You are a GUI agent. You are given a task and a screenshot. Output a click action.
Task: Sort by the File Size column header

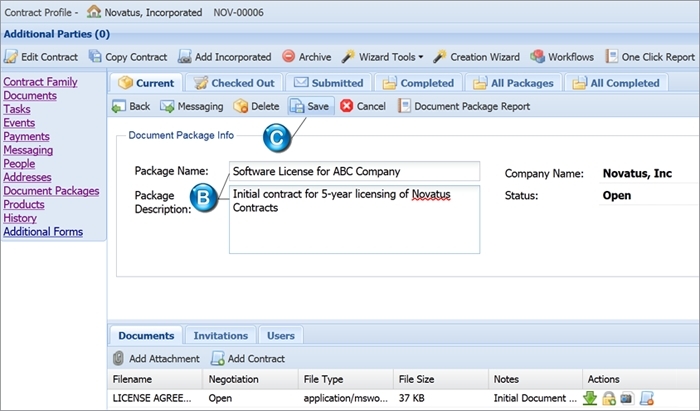point(441,379)
